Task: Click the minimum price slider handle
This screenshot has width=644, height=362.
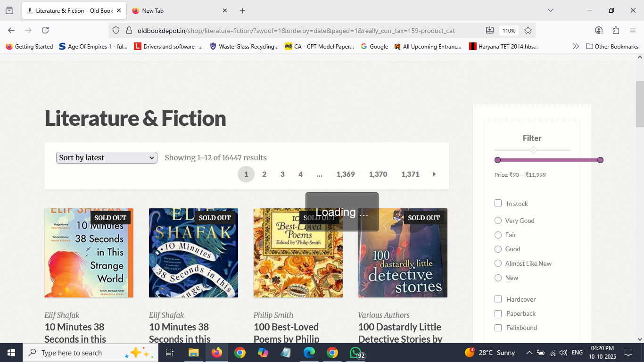Action: point(497,160)
